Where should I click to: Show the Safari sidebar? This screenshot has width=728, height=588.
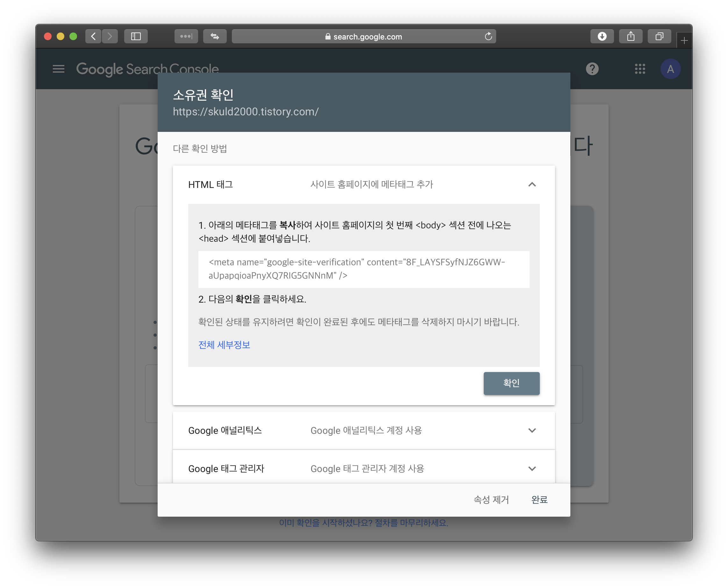136,36
